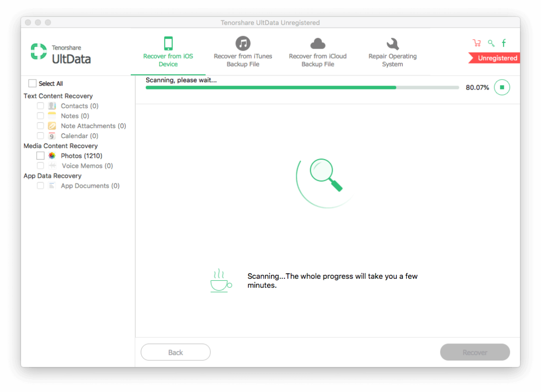Open Recover from iTunes Backup File tab
541x392 pixels.
point(243,53)
